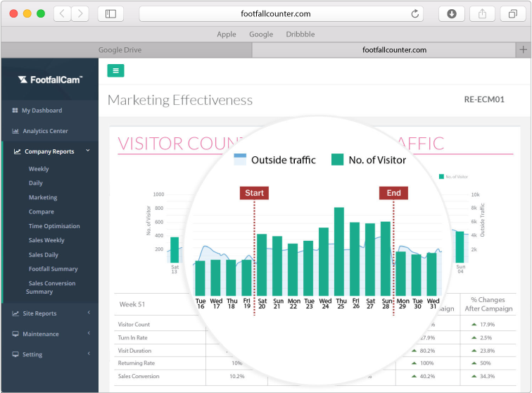Click the Company Reports line-chart icon
532x393 pixels.
click(17, 151)
